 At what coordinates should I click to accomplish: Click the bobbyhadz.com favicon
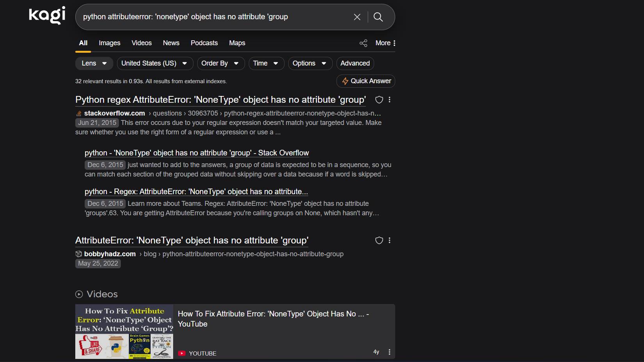(x=78, y=254)
